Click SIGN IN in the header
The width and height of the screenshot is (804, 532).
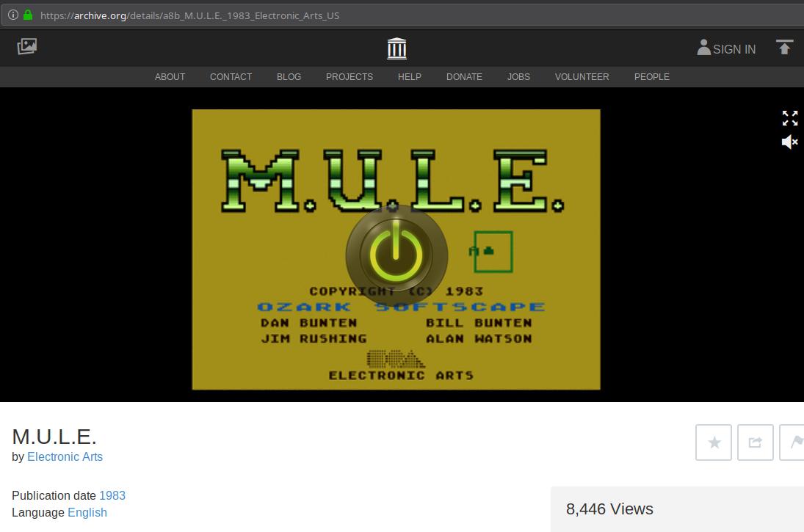[x=734, y=48]
